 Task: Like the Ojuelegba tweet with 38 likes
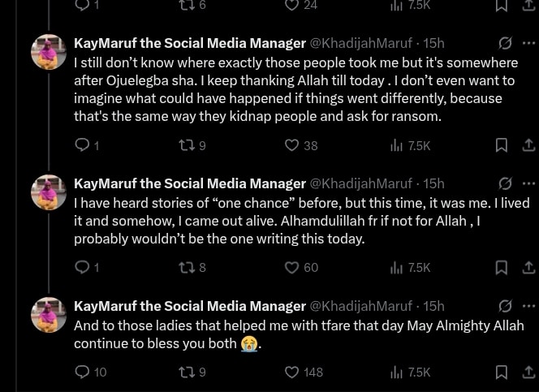(292, 145)
